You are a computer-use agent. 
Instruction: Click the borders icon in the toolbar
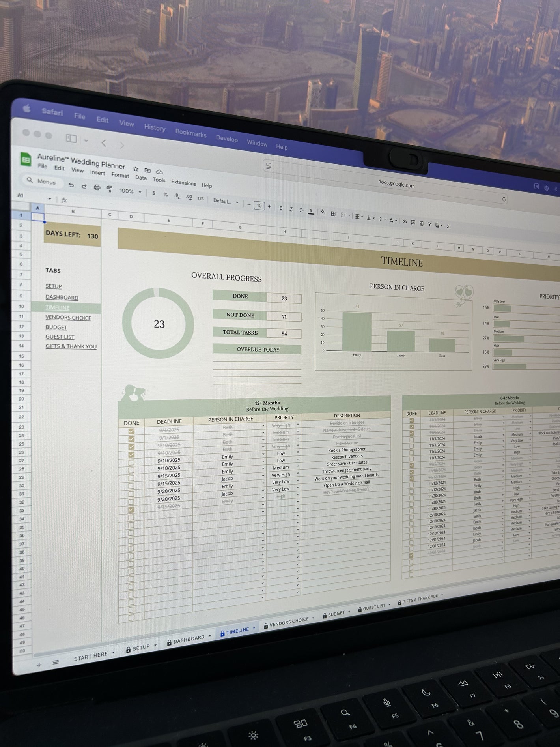click(x=333, y=213)
